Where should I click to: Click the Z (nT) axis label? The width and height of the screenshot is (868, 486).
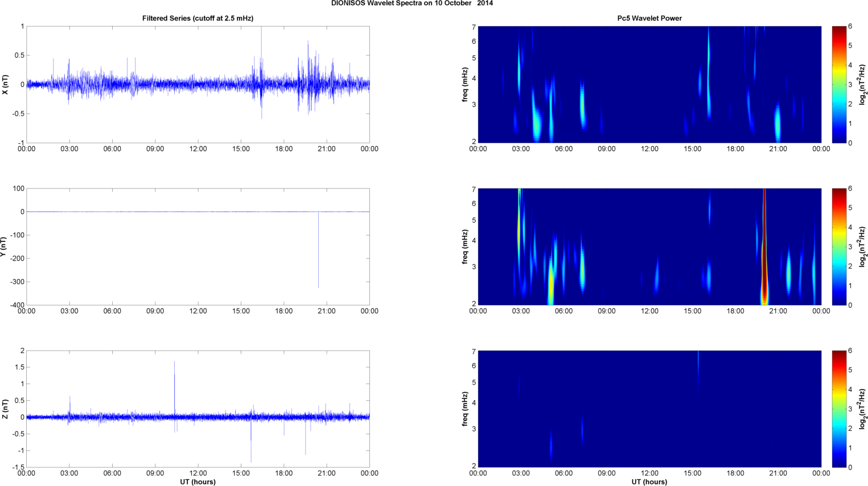5,409
